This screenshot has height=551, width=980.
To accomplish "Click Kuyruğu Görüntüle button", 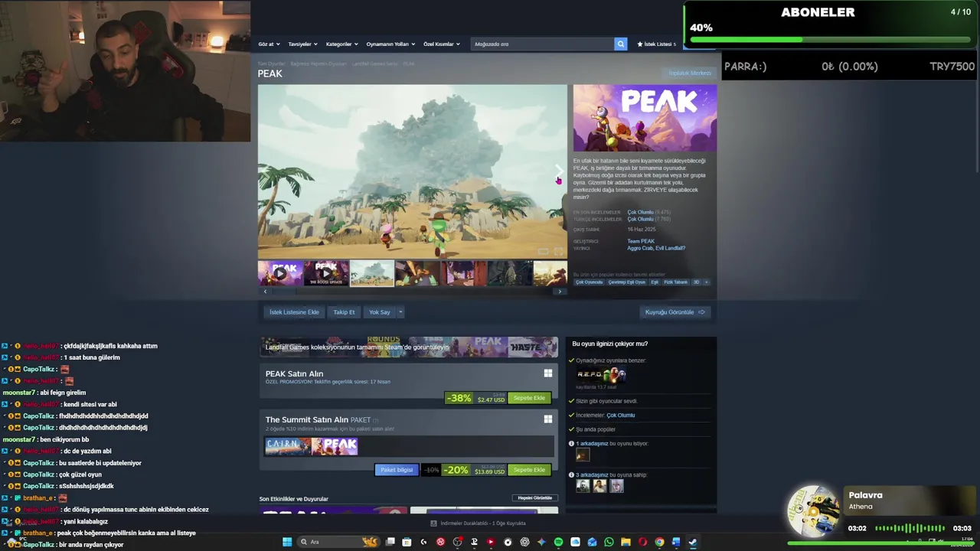I will click(675, 312).
